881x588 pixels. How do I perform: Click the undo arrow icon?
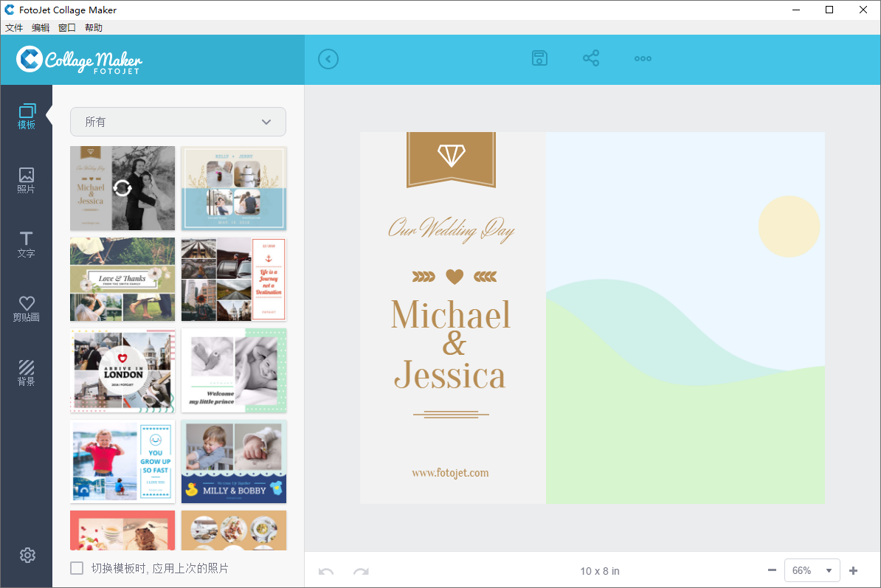point(326,571)
